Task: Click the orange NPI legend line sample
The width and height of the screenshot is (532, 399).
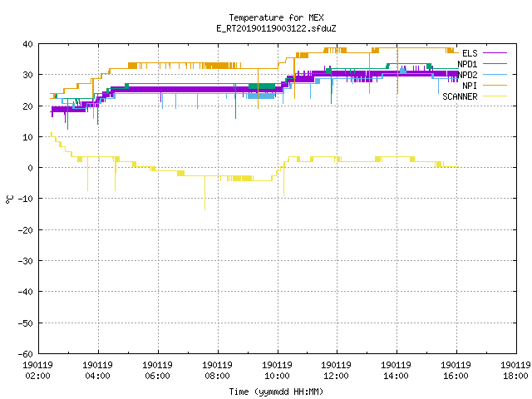Action: 495,85
